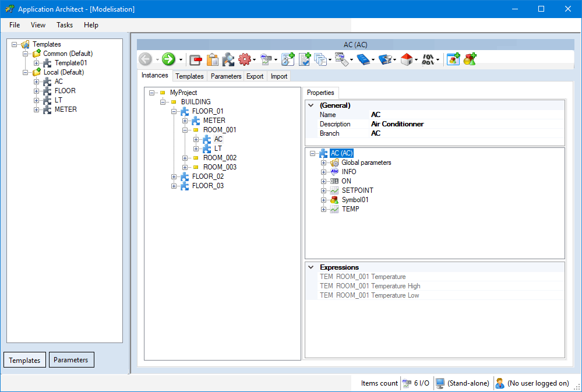582x392 pixels.
Task: Click the Templates button at bottom left
Action: (x=24, y=360)
